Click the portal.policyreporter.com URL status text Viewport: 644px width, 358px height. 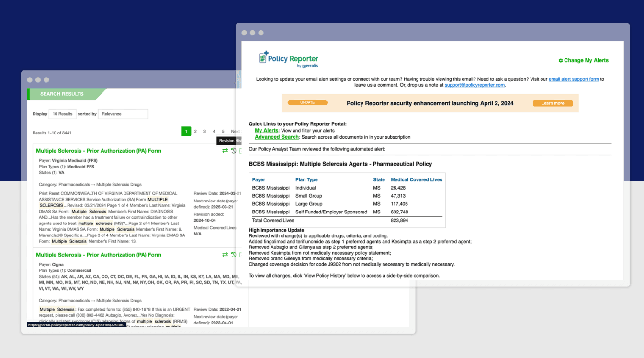coord(77,324)
